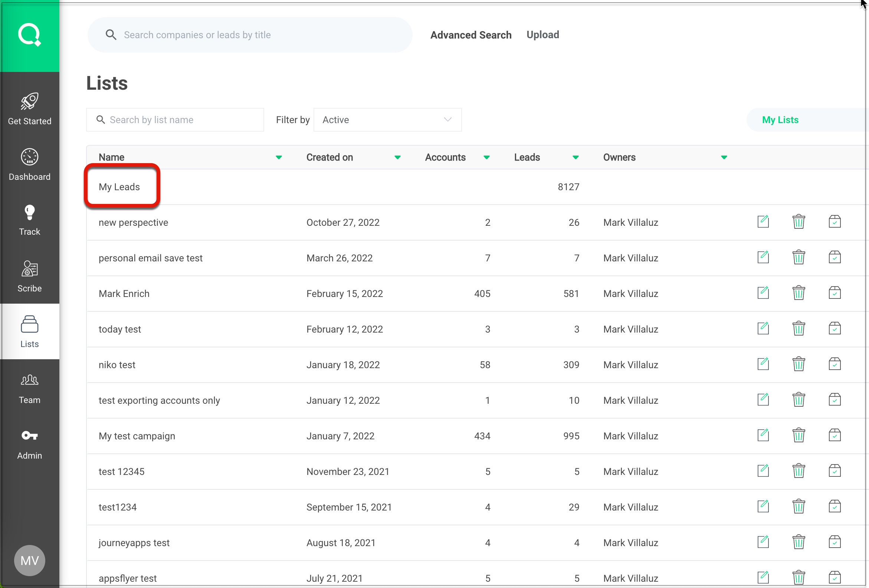The height and width of the screenshot is (588, 869).
Task: Edit the test 12345 list
Action: pos(763,471)
